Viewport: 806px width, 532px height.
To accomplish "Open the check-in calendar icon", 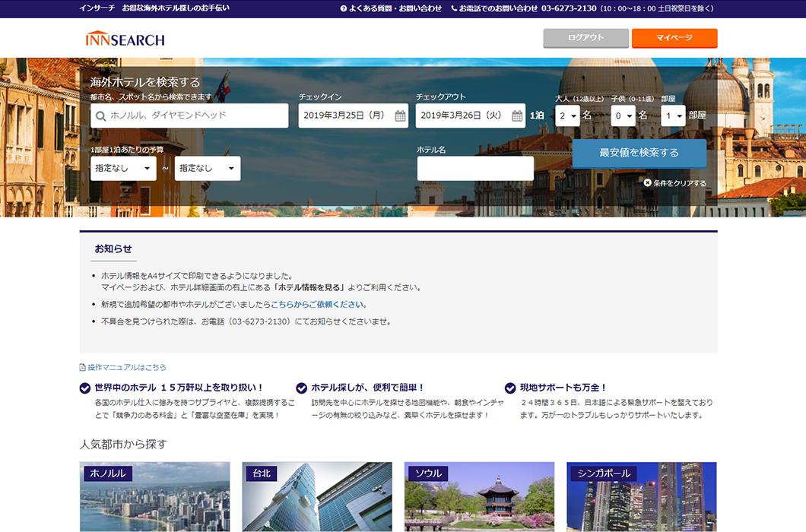I will click(x=400, y=116).
